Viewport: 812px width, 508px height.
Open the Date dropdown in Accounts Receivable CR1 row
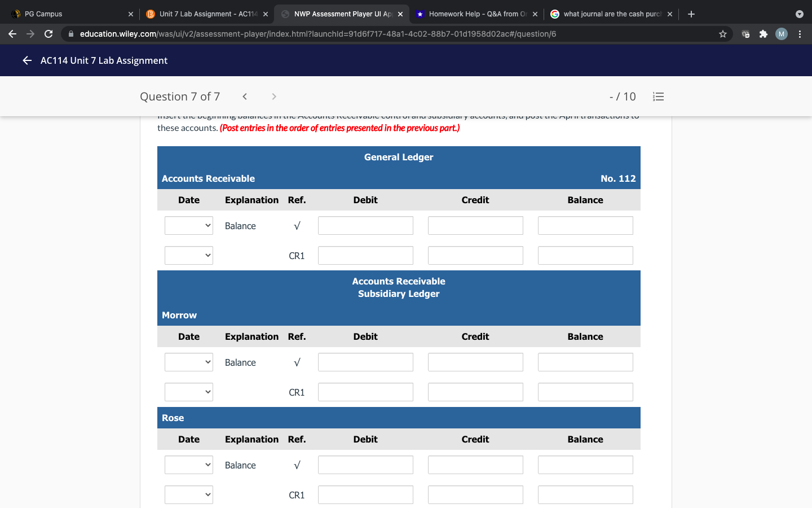click(189, 256)
